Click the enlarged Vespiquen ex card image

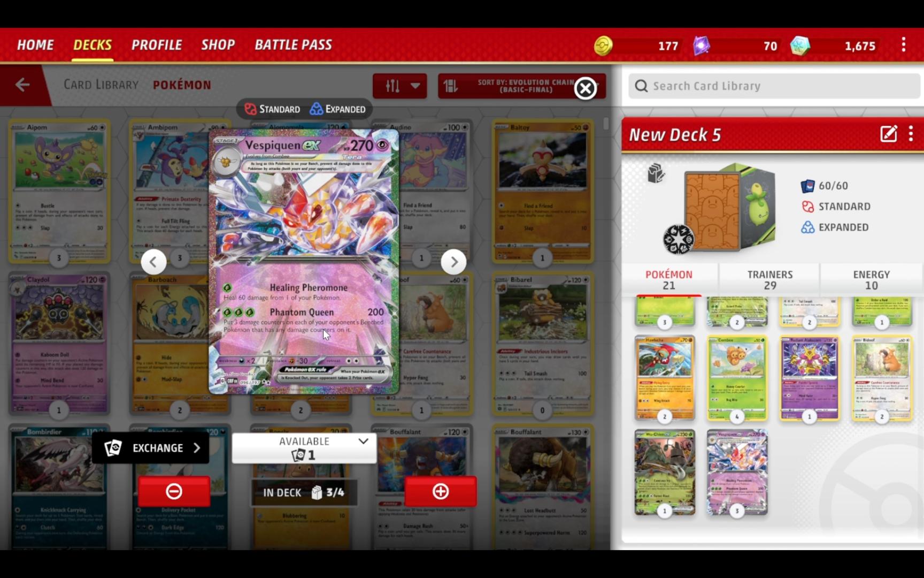[304, 261]
